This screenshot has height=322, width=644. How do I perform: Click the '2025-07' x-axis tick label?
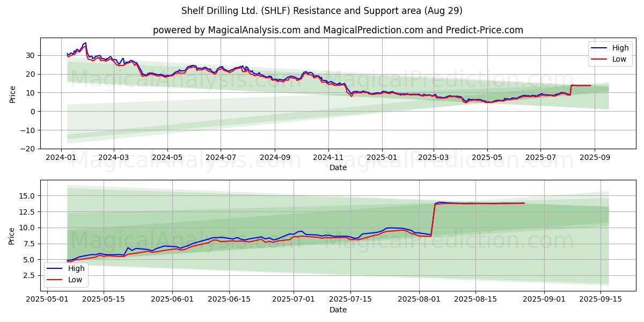(541, 157)
